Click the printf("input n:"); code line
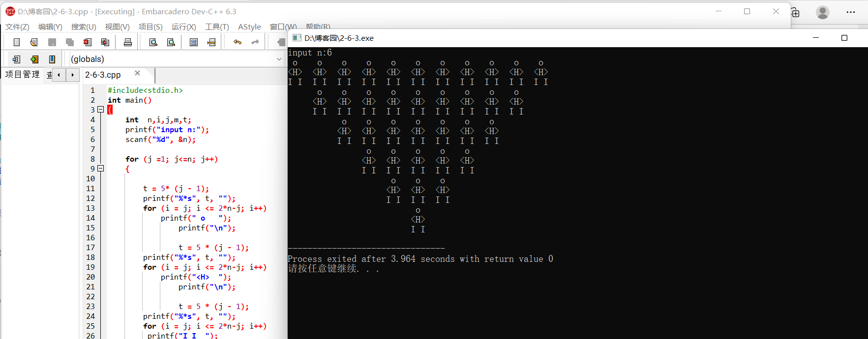The height and width of the screenshot is (339, 868). point(167,130)
